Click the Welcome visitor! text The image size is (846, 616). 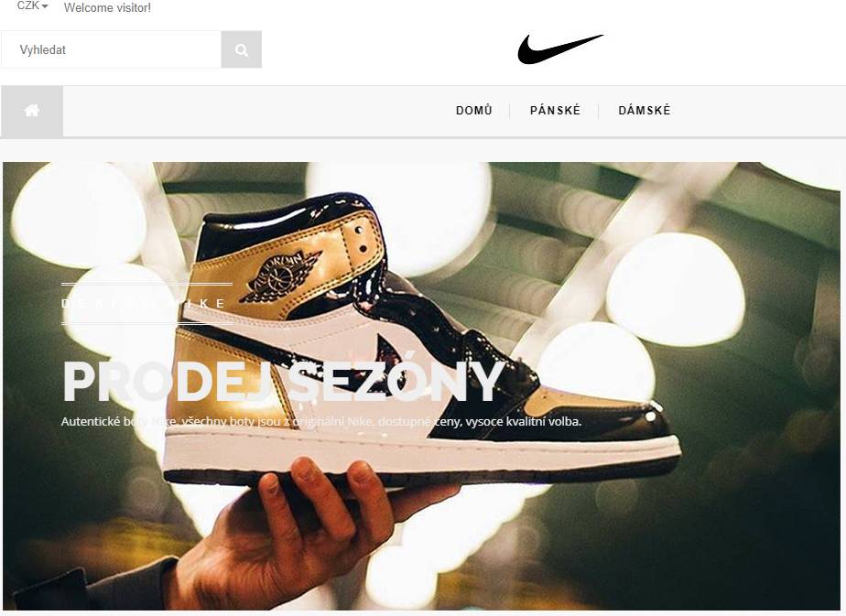pyautogui.click(x=107, y=7)
